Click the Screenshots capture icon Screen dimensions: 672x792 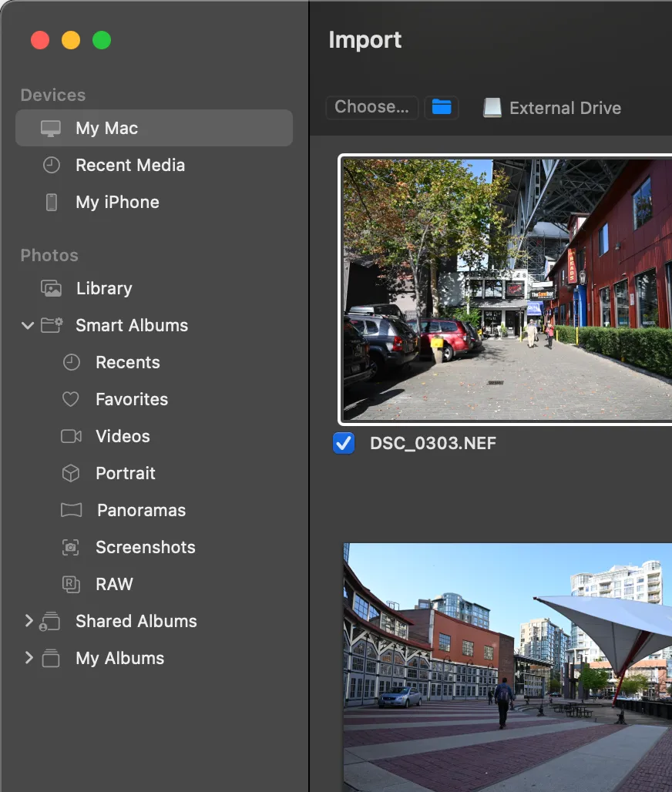71,547
